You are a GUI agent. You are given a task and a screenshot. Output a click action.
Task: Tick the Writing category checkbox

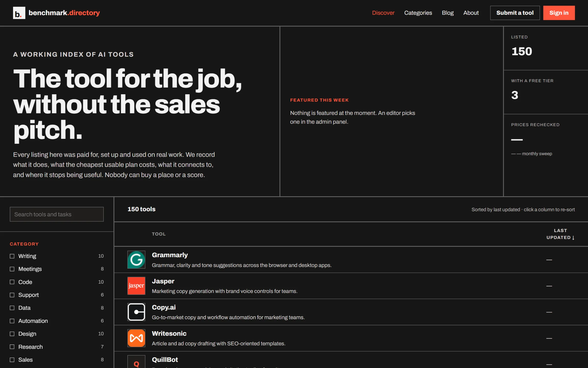[x=12, y=256]
